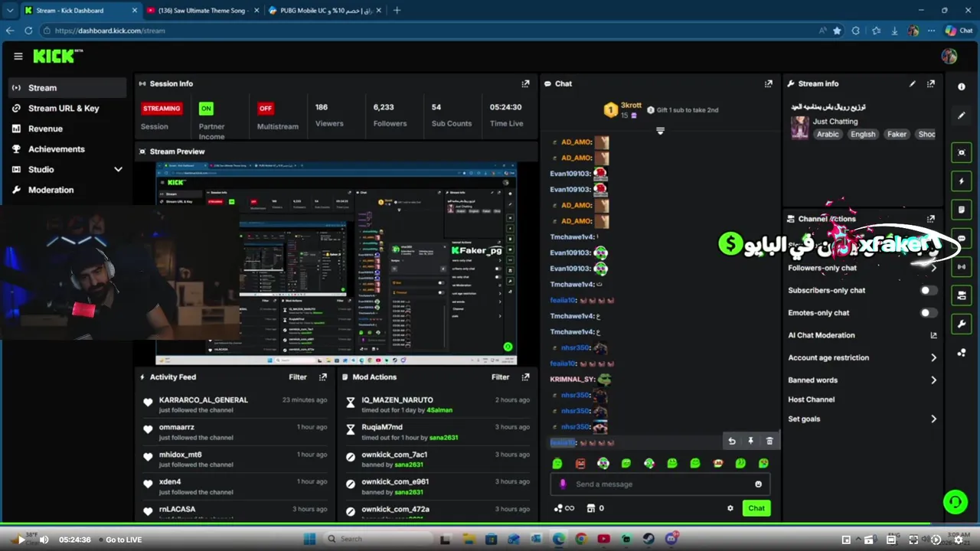Open a new browser tab

pos(397,11)
